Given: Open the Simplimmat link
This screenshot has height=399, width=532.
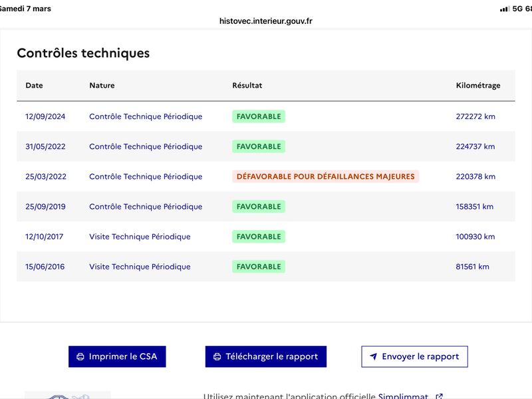Looking at the screenshot, I should coord(403,396).
